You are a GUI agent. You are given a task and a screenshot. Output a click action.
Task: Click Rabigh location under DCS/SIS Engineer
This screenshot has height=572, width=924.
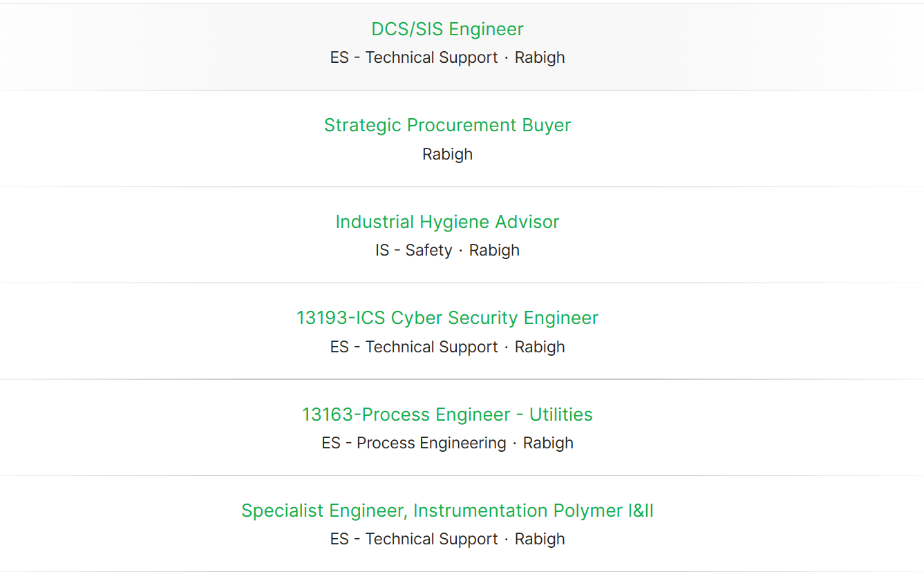click(540, 57)
